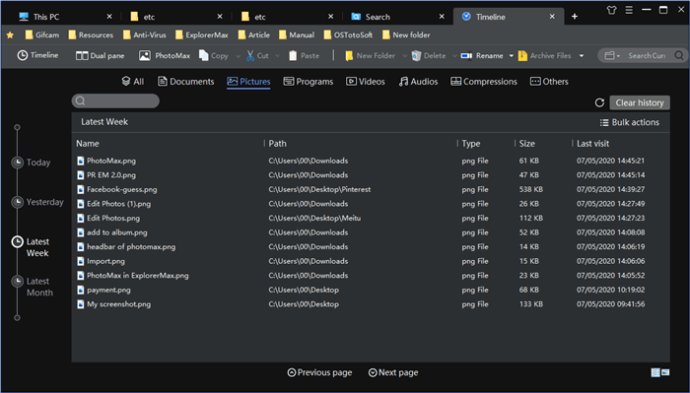Open the OSTotoSoft bookmark folder
The image size is (690, 393).
click(348, 35)
